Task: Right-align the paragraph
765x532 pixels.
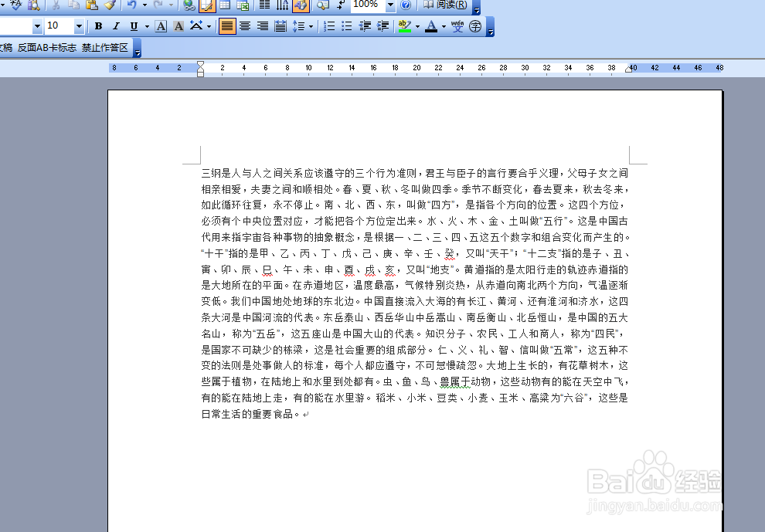Action: pyautogui.click(x=263, y=26)
